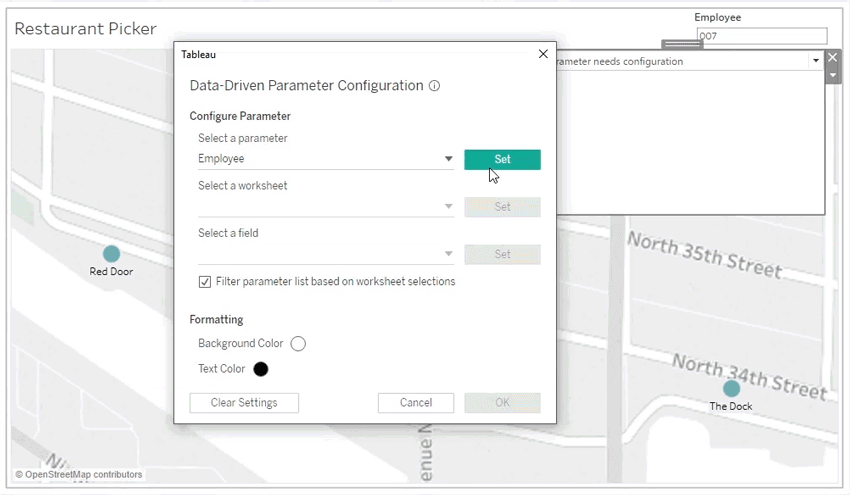
Task: Click the Employee parameter input field
Action: pos(761,36)
